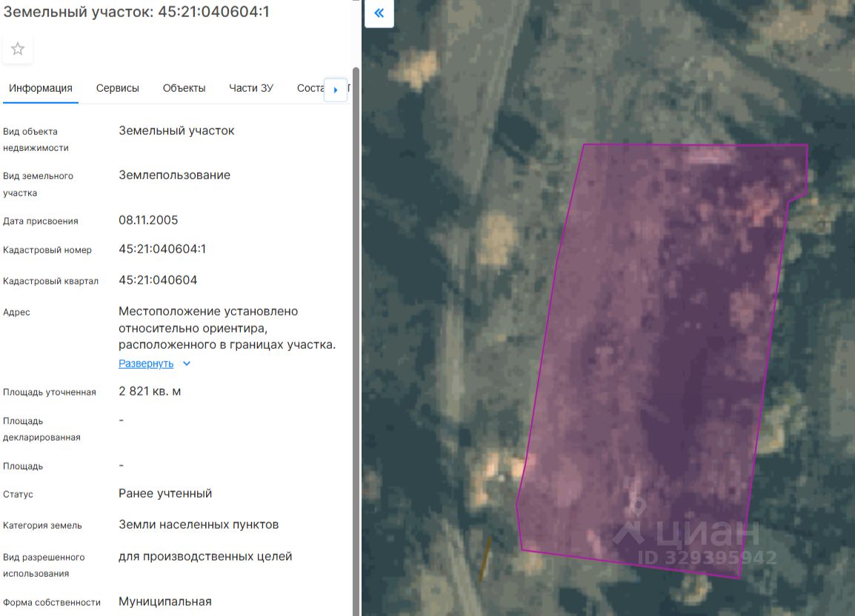
Task: Open the partially hidden Состав tab
Action: click(310, 88)
